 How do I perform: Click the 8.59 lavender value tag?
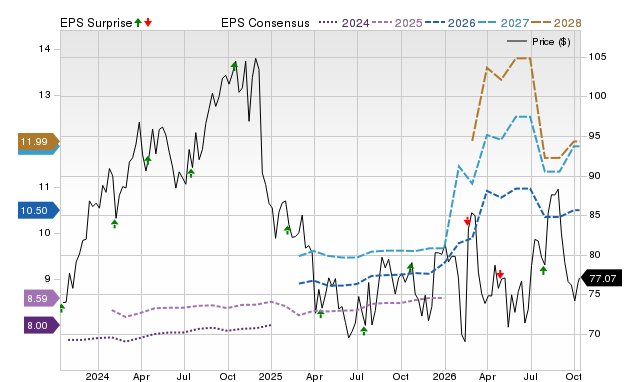pos(42,298)
